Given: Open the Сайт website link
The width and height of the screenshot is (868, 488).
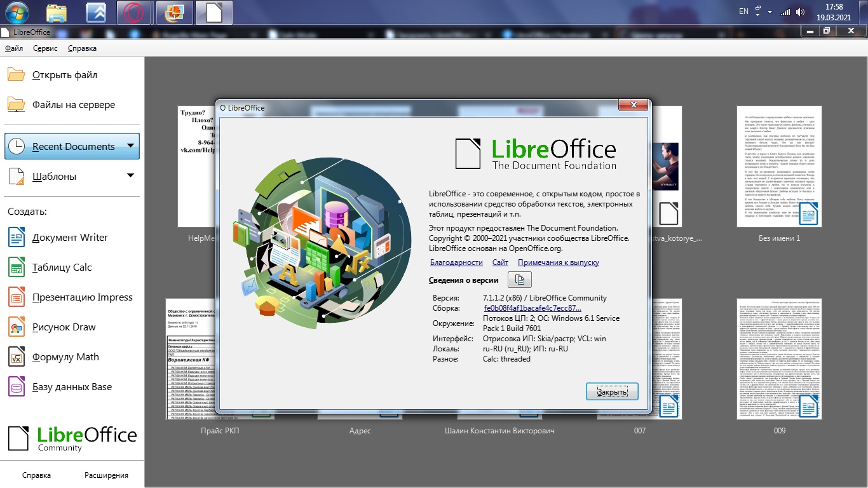Looking at the screenshot, I should coord(500,262).
